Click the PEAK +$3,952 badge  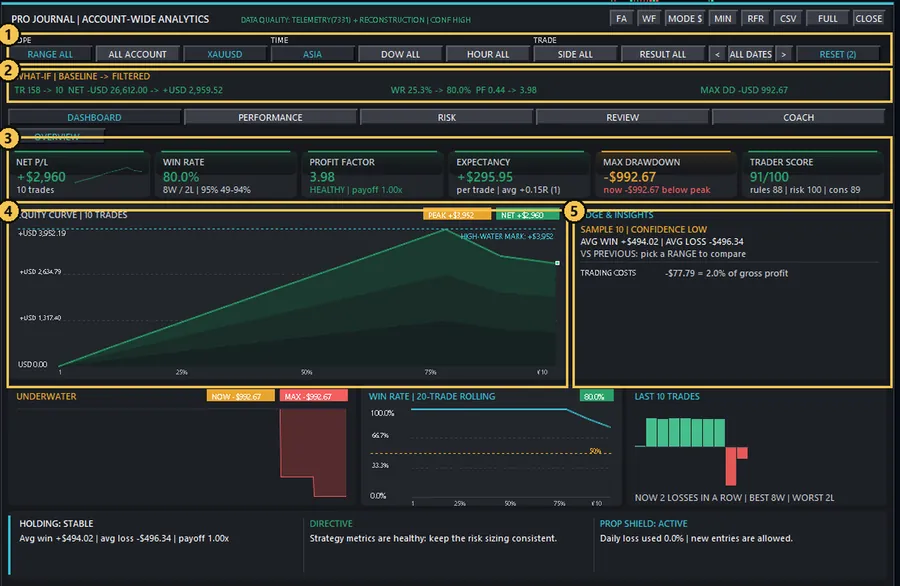coord(457,215)
